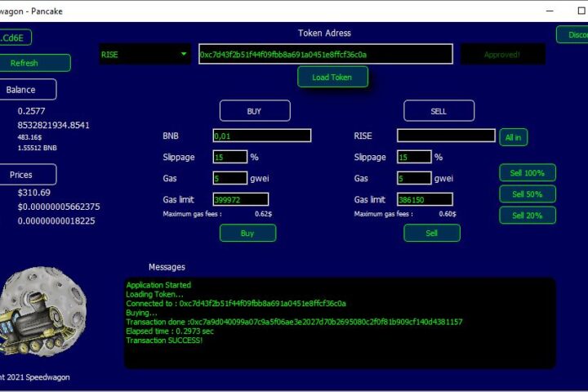The width and height of the screenshot is (588, 392).
Task: Click the BNB amount input field
Action: (262, 136)
